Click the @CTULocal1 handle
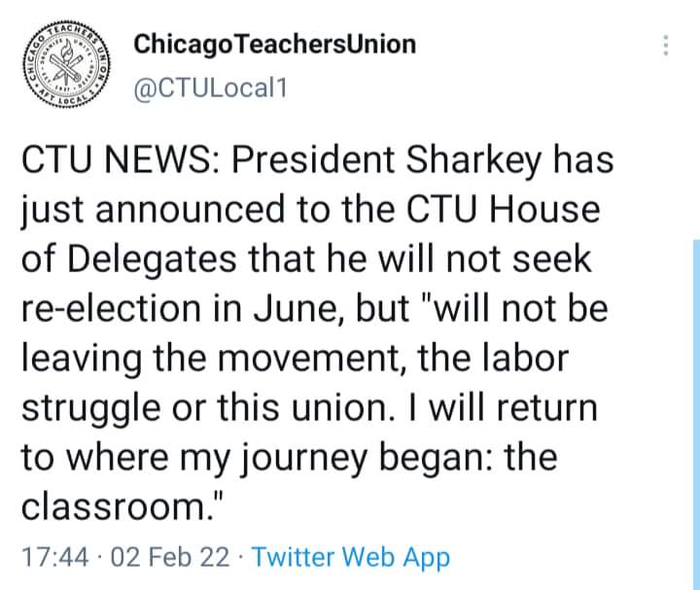This screenshot has width=700, height=590. tap(210, 87)
